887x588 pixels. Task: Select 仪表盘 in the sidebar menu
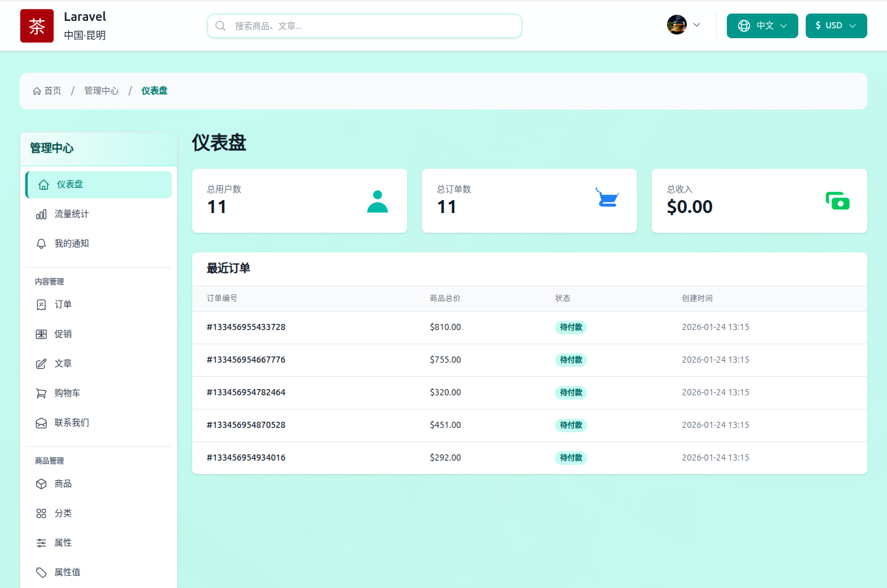click(70, 184)
